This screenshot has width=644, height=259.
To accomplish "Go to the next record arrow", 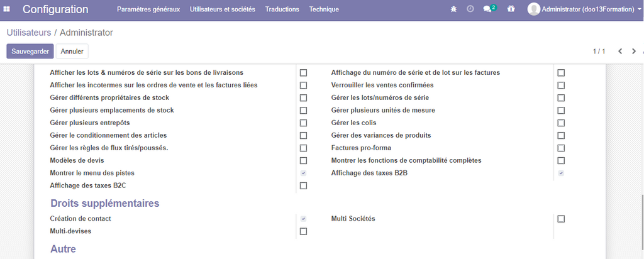I will coord(634,51).
